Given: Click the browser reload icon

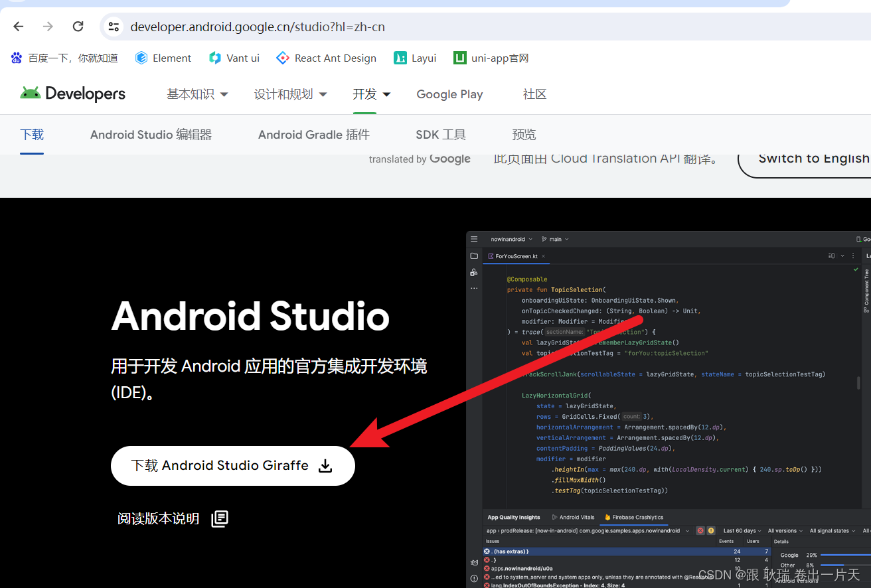Looking at the screenshot, I should coord(78,26).
